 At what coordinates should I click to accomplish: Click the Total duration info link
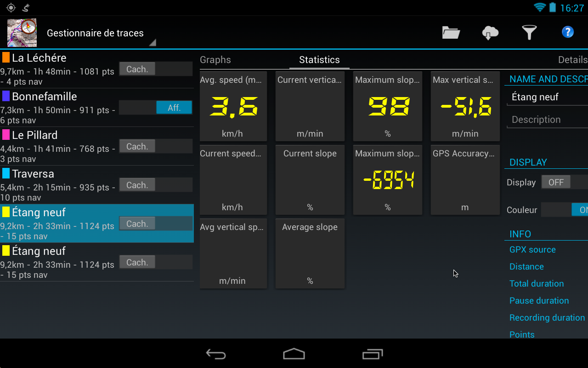point(537,284)
